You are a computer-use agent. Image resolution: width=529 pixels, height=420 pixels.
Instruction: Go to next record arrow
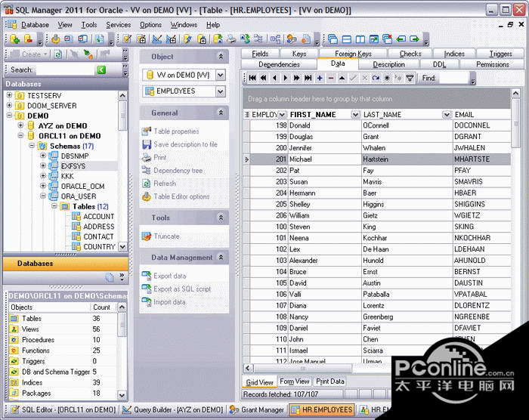click(286, 79)
